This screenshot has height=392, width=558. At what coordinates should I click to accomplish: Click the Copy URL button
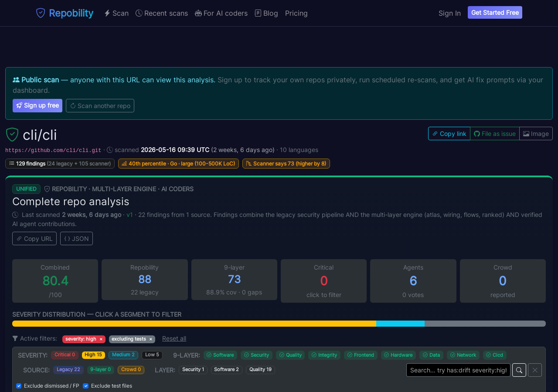(x=34, y=239)
